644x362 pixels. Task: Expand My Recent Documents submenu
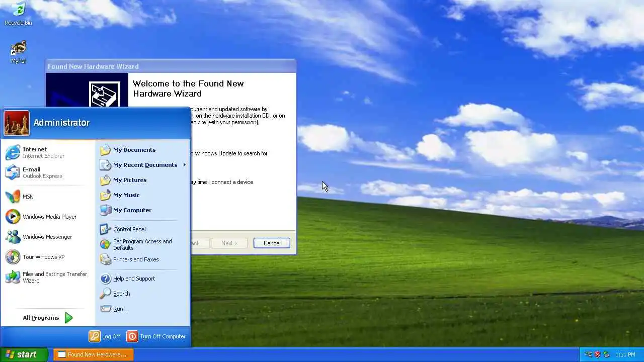point(143,165)
